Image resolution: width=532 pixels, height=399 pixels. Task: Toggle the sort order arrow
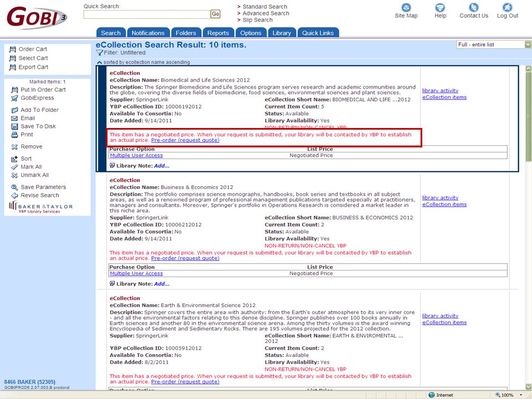pos(99,63)
